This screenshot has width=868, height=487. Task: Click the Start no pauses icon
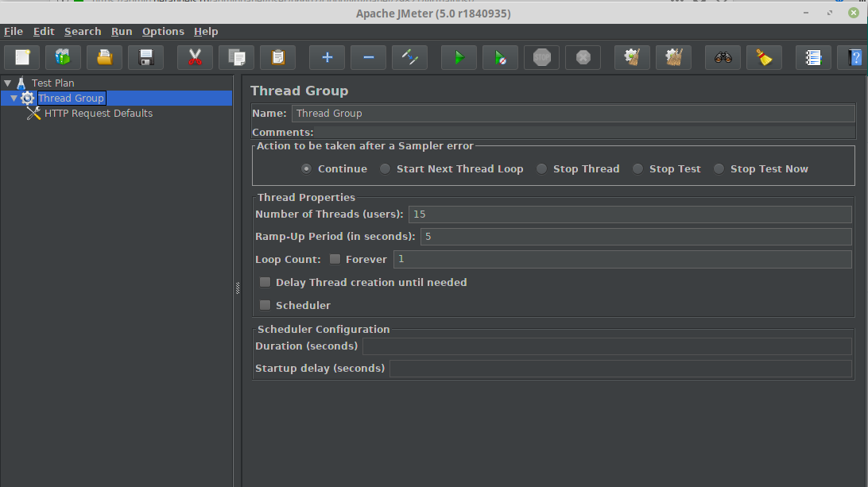tap(501, 57)
